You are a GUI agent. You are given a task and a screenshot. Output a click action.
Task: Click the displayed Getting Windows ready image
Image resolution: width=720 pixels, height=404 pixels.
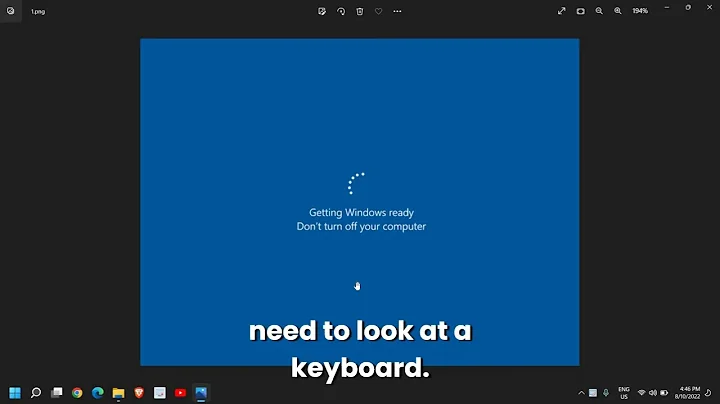coord(360,202)
